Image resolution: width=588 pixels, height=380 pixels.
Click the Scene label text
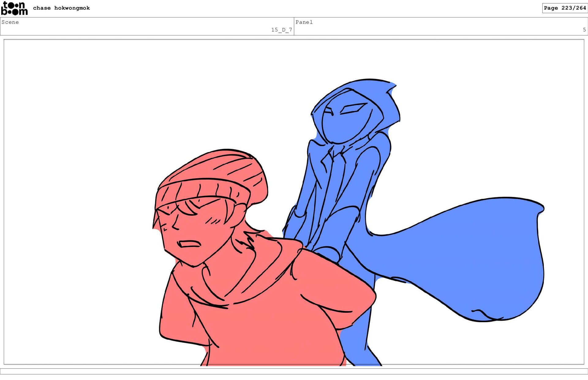pyautogui.click(x=10, y=22)
